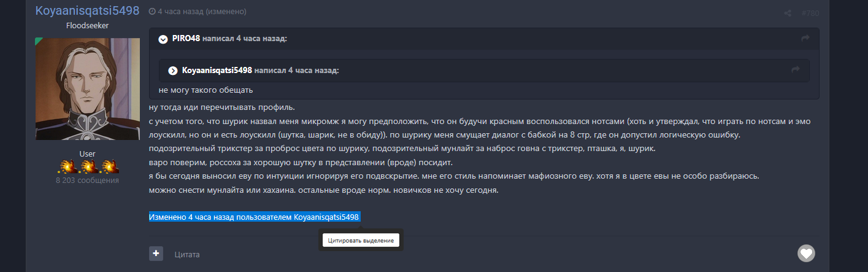Click Koyaanisqatsi5498 name in nested quote header

click(x=217, y=70)
